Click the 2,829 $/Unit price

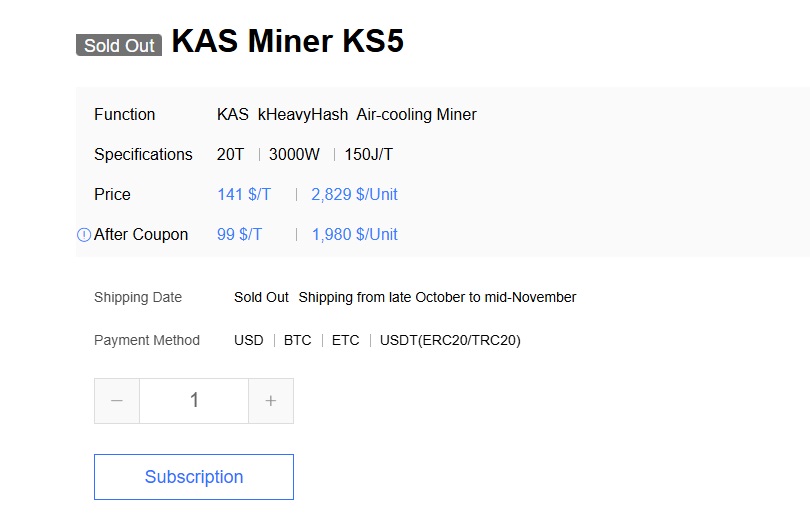coord(354,194)
